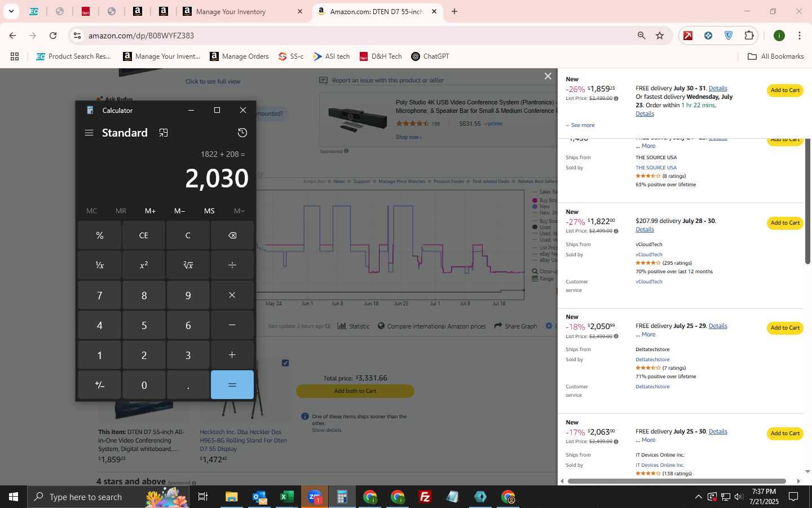Add the $1,859 offer to cart
812x508 pixels.
(785, 90)
